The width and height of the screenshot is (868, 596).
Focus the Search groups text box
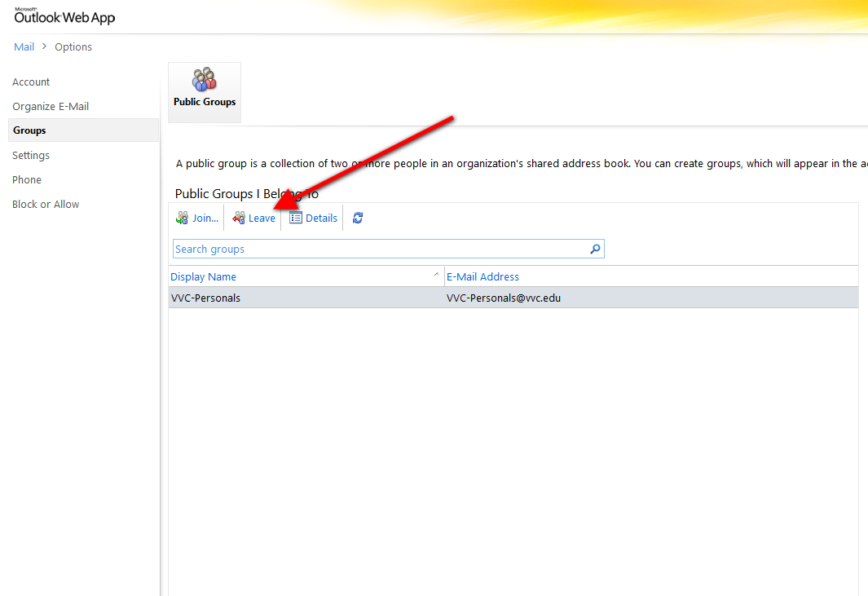(379, 249)
